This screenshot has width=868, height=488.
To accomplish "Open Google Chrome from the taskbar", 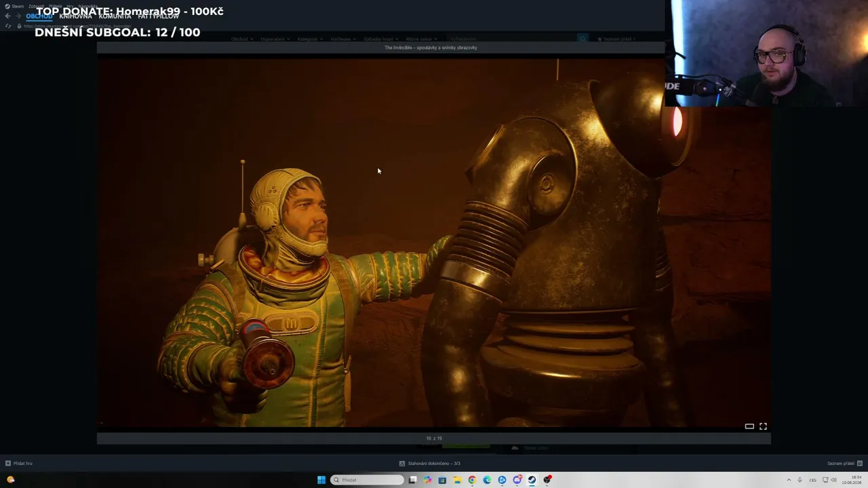I will [x=472, y=480].
